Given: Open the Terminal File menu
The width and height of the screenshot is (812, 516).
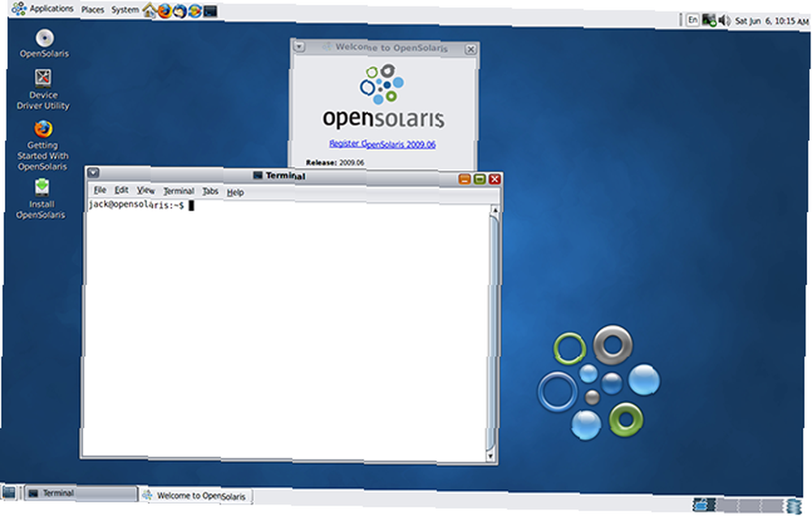Looking at the screenshot, I should [100, 190].
